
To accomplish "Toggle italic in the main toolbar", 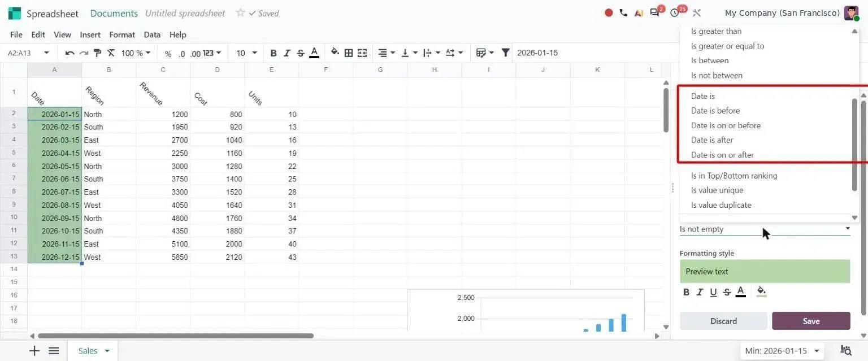I will pos(287,53).
